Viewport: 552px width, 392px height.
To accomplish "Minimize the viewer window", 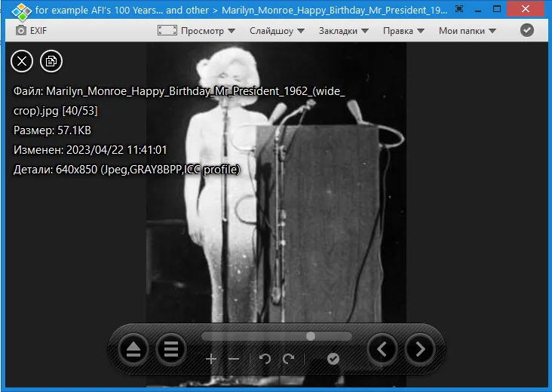I will click(x=477, y=9).
